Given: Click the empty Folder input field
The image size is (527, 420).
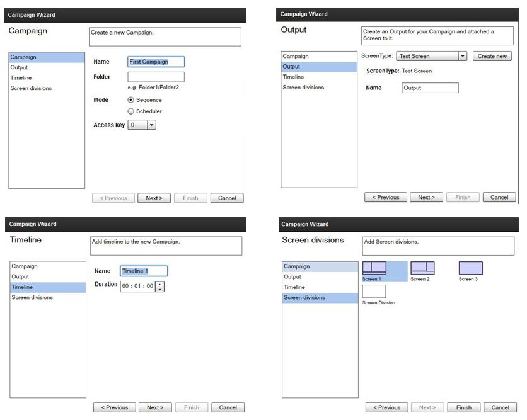Looking at the screenshot, I should (156, 77).
